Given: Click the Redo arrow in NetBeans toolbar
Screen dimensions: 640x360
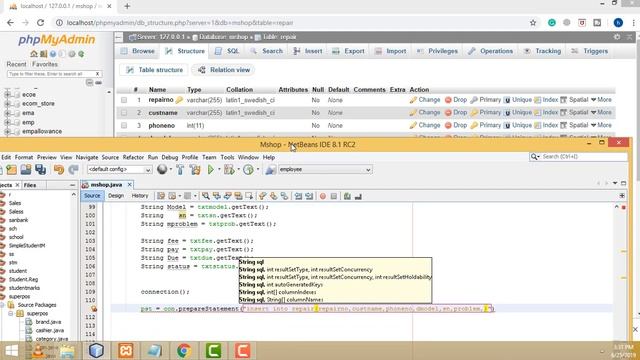Looking at the screenshot, I should tap(73, 169).
